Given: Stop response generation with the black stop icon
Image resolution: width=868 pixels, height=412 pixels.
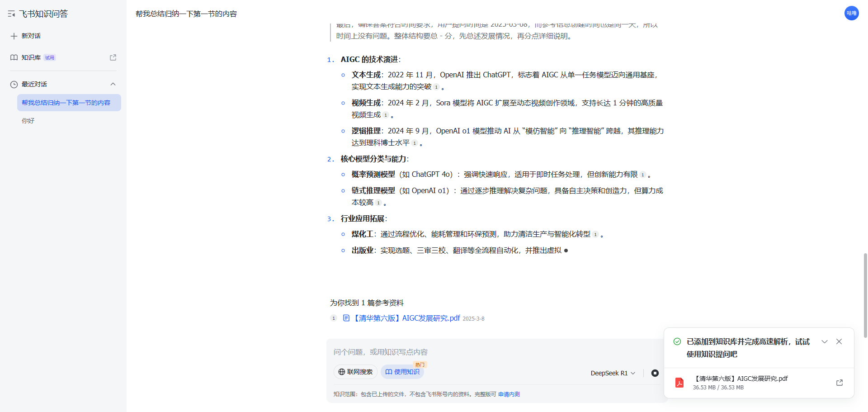Looking at the screenshot, I should point(655,373).
